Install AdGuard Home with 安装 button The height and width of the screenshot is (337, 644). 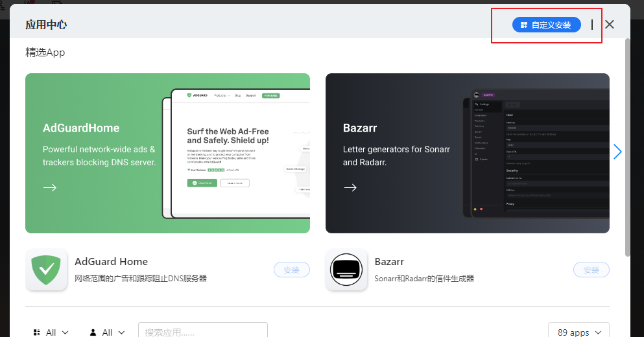[292, 270]
